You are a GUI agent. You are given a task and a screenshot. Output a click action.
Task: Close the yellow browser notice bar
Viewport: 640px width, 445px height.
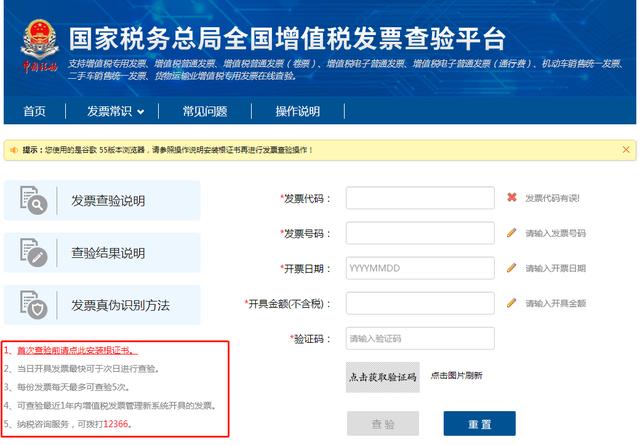pyautogui.click(x=626, y=150)
